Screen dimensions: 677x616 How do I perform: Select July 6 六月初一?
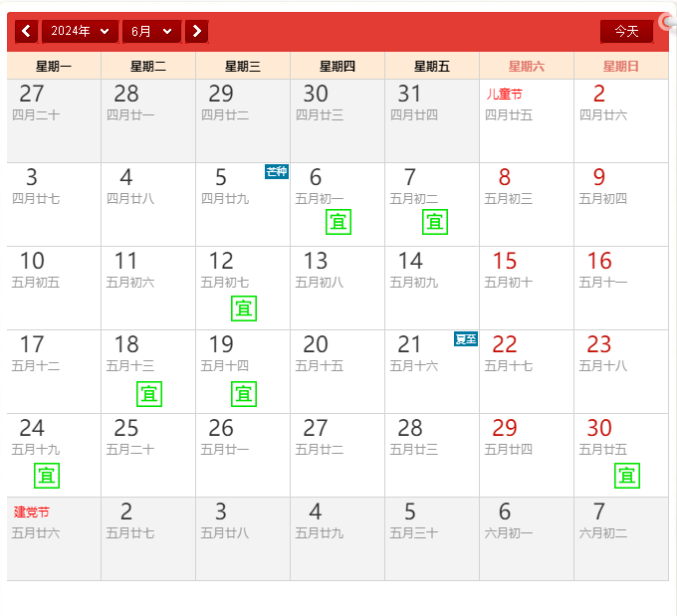[527, 538]
